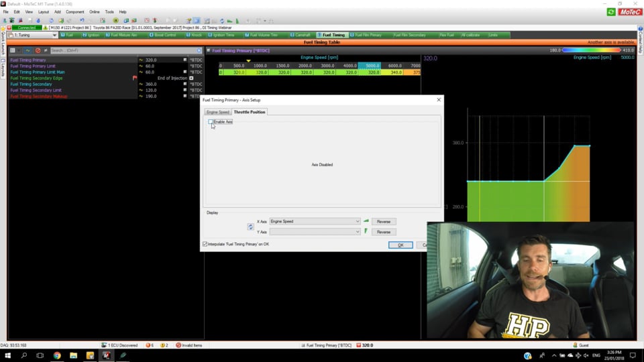Select the 340.0 cell under 6000.0 rpm
The width and height of the screenshot is (644, 362).
point(392,72)
